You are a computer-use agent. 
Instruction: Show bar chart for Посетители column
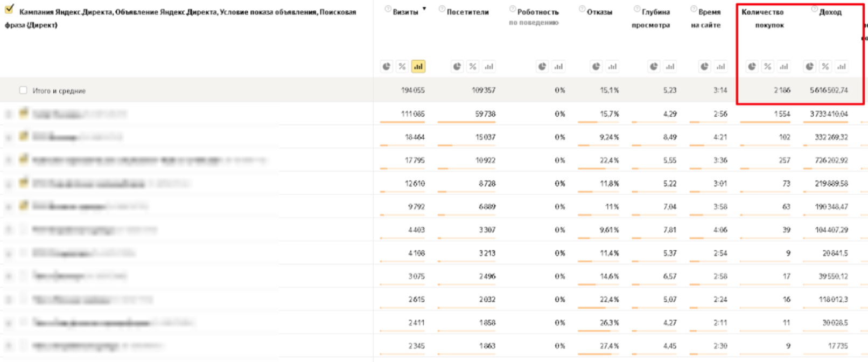(489, 66)
